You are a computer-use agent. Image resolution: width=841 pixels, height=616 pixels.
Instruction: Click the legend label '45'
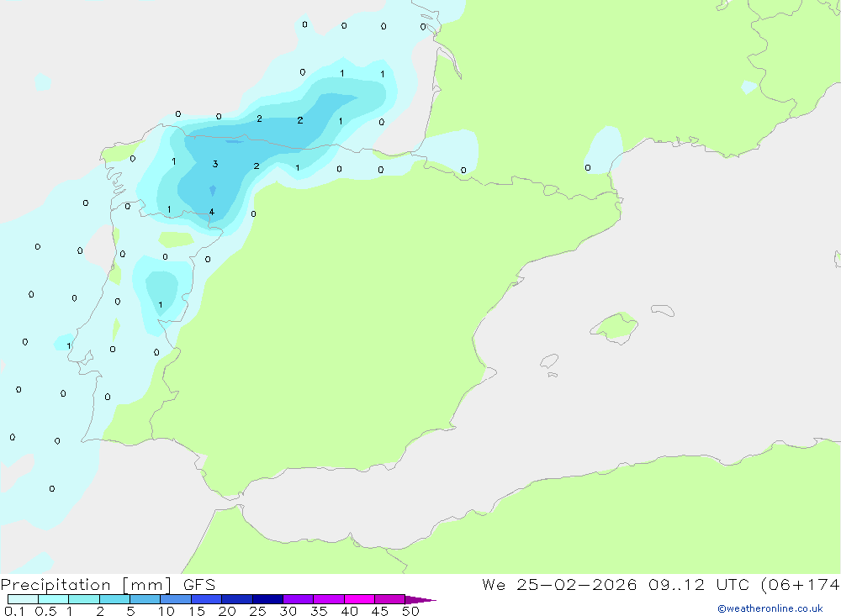[380, 611]
